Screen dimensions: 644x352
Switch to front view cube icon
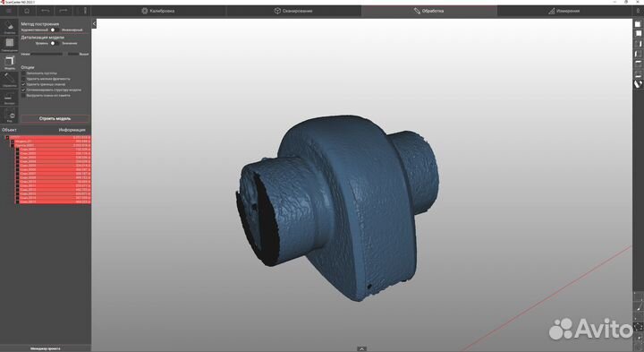coord(638,24)
